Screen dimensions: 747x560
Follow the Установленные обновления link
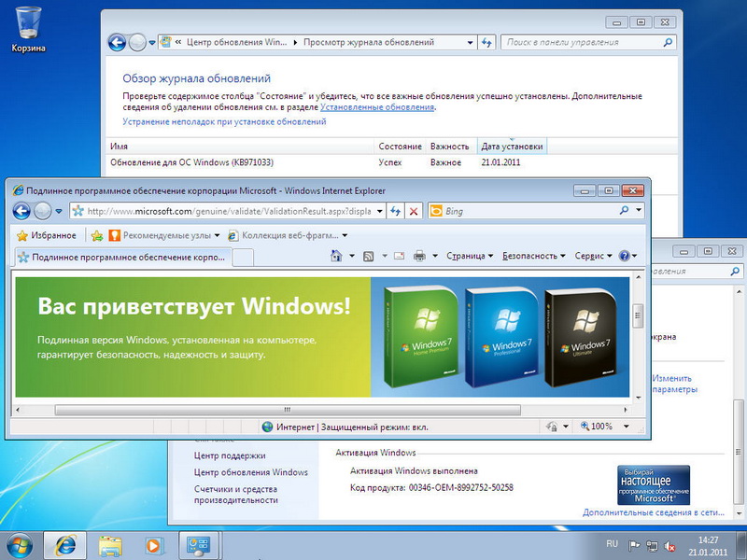click(x=377, y=107)
